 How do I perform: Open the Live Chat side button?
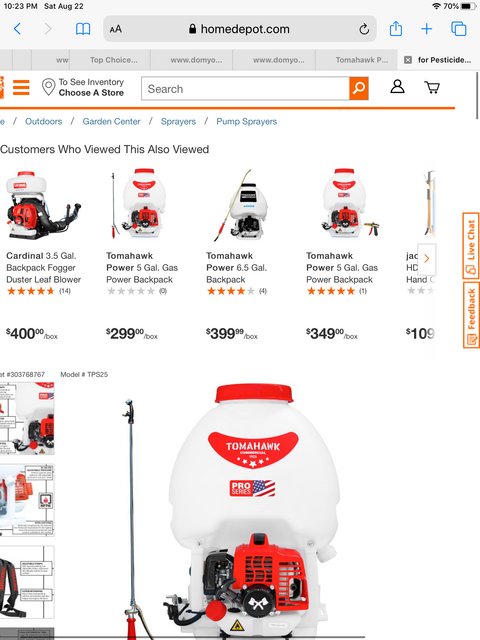tap(471, 246)
